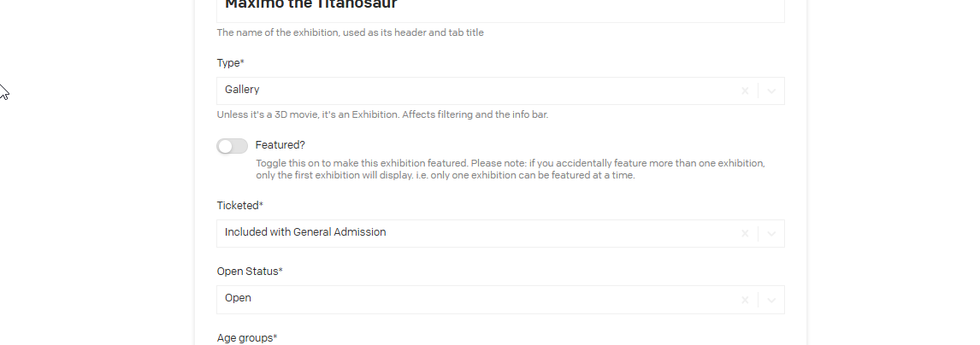
Task: Click the 'Ticketed*' field label
Action: 240,206
